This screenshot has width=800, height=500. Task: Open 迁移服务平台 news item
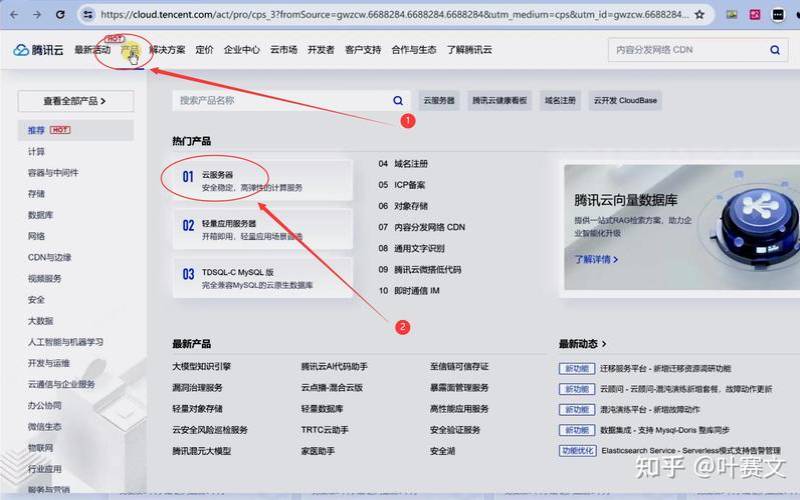coord(665,368)
